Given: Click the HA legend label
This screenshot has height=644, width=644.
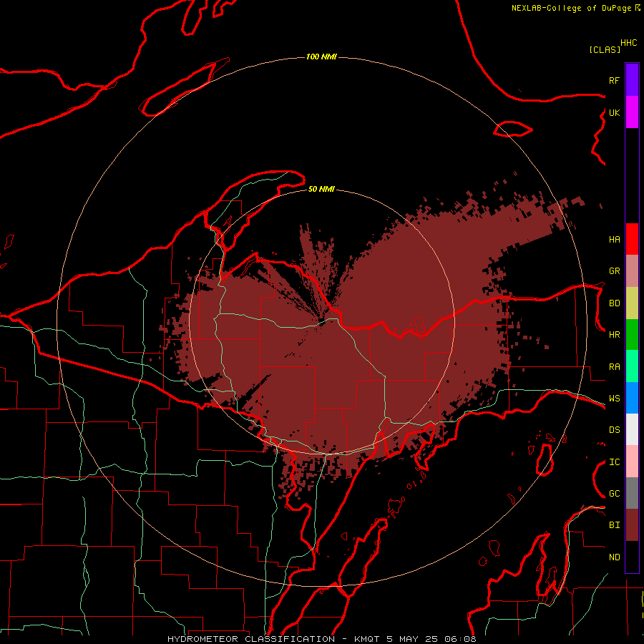Looking at the screenshot, I should pyautogui.click(x=614, y=240).
